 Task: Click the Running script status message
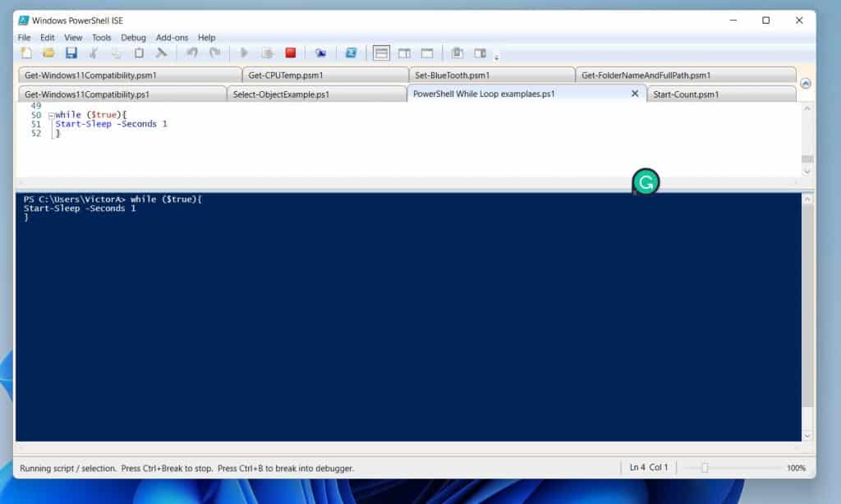186,468
